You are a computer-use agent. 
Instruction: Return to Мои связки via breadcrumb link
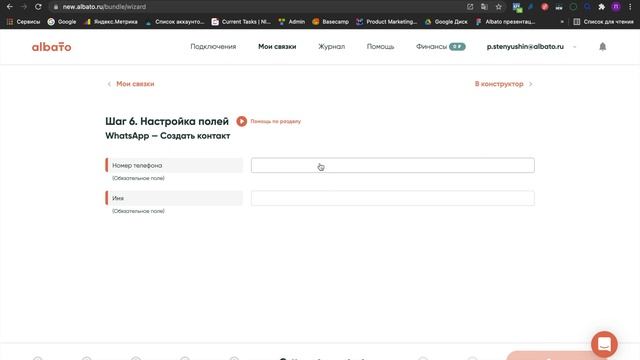point(135,84)
